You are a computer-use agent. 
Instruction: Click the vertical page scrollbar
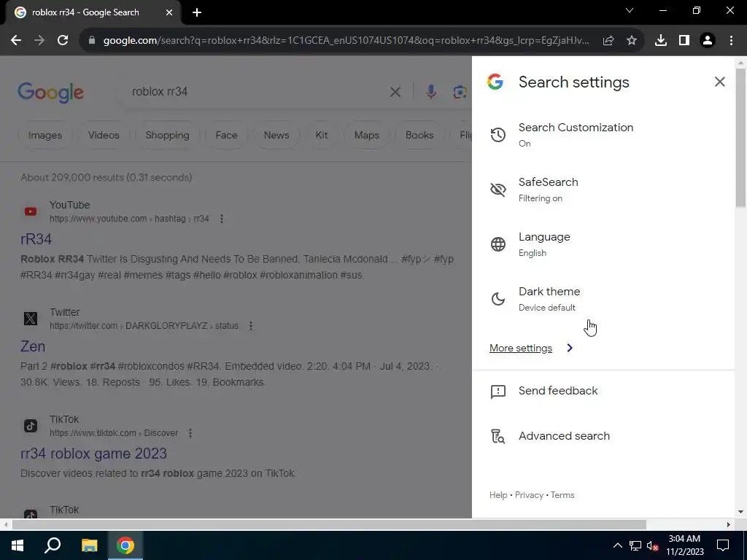point(740,138)
